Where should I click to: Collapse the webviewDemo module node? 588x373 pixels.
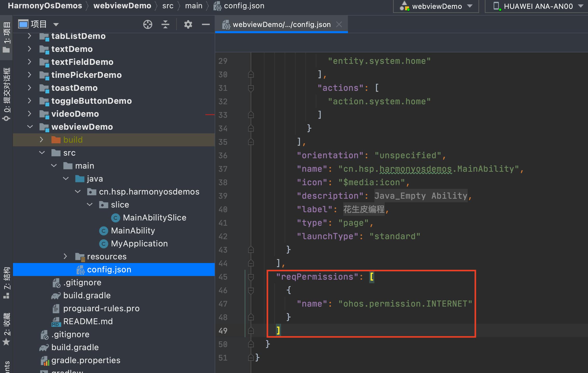30,127
